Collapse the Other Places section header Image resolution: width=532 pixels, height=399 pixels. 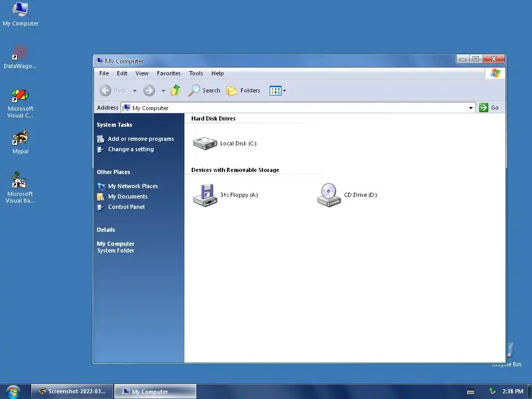[113, 172]
